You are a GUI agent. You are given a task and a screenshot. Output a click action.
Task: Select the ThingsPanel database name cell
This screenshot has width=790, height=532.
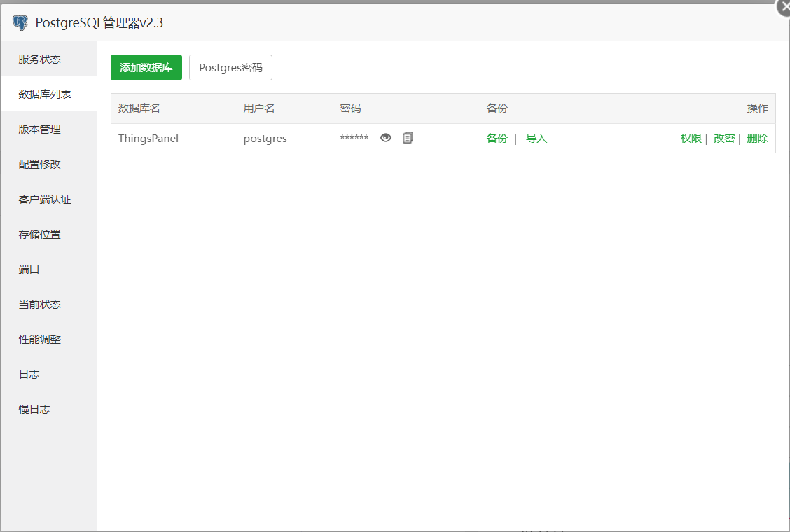(148, 138)
